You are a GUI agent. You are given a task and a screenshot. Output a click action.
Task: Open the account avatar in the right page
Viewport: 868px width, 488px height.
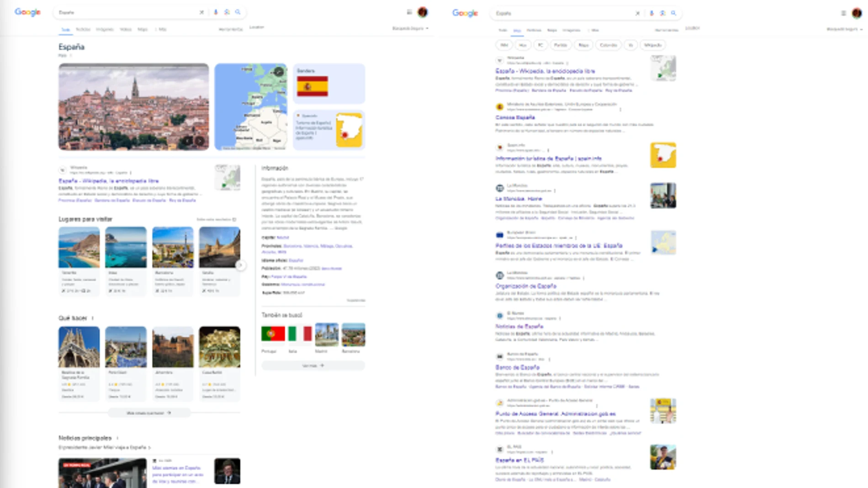click(857, 13)
